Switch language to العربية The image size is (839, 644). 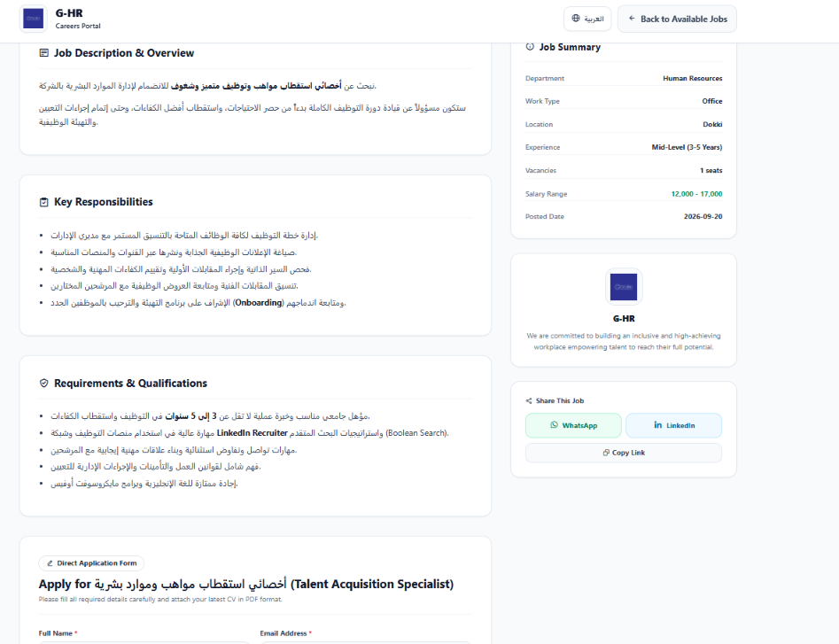click(587, 19)
